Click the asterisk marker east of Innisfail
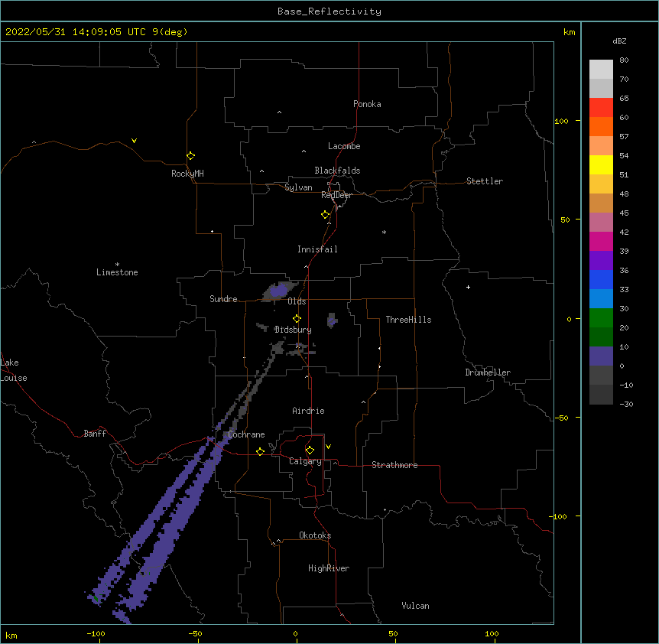The image size is (659, 644). [384, 232]
